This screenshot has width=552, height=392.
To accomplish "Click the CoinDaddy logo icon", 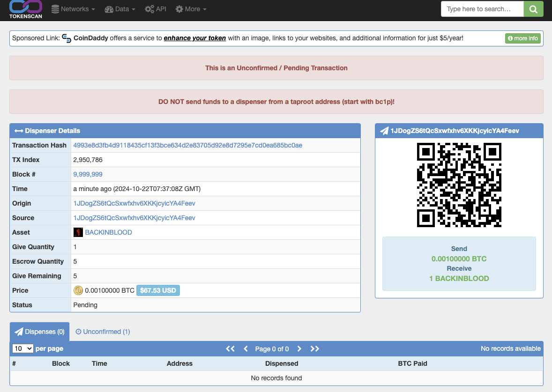I will coord(67,38).
